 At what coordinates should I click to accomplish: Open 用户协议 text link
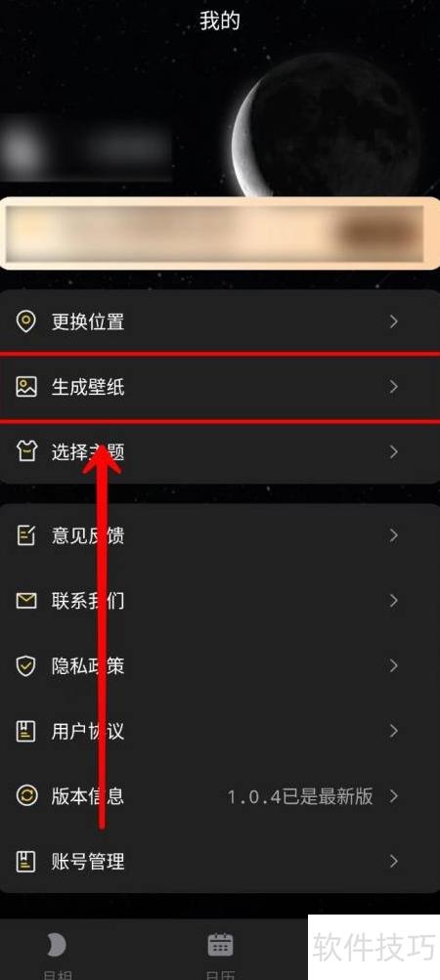88,731
